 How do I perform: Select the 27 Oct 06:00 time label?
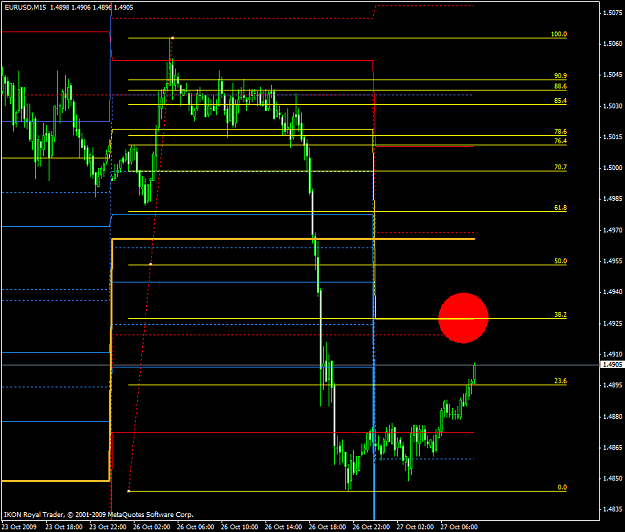click(x=459, y=527)
